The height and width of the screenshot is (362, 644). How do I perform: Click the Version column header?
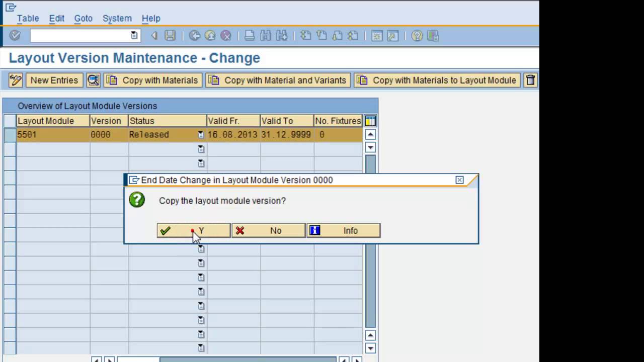click(x=109, y=121)
